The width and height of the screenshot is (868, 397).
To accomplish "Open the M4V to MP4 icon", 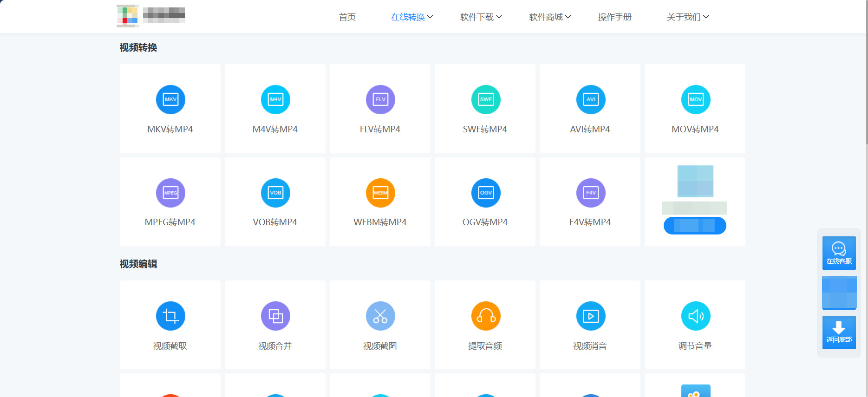I will pos(275,99).
